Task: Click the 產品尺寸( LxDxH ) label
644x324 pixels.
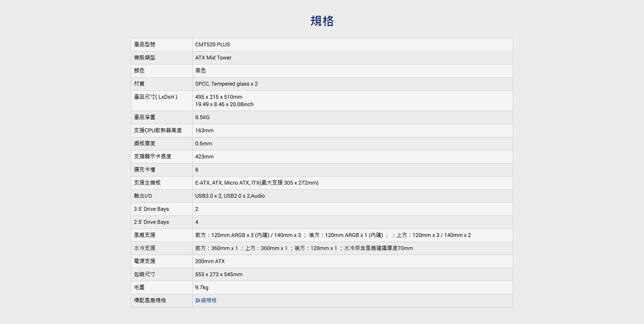Action: click(156, 97)
